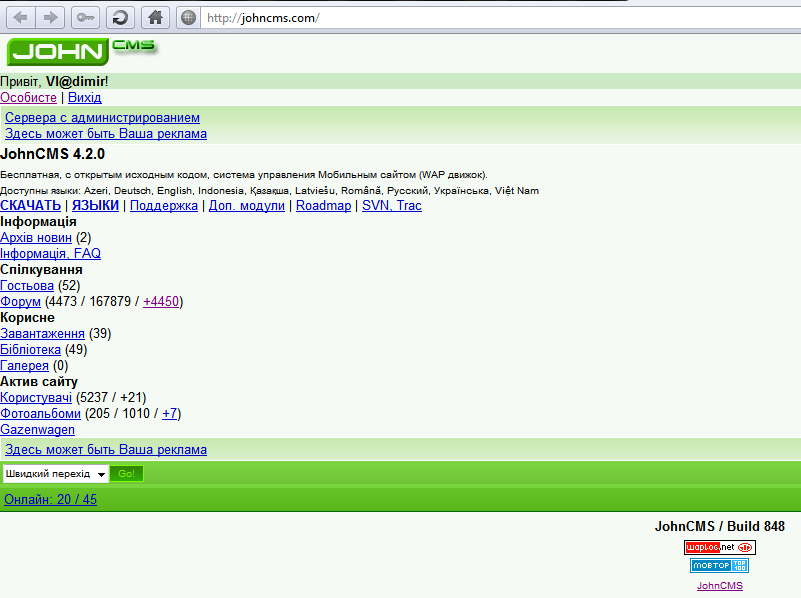801x598 pixels.
Task: Focus the address bar with johncms.com URL
Action: [501, 18]
